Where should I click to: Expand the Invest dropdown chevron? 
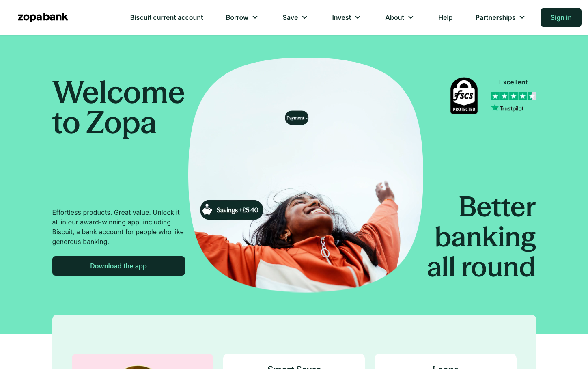tap(358, 17)
